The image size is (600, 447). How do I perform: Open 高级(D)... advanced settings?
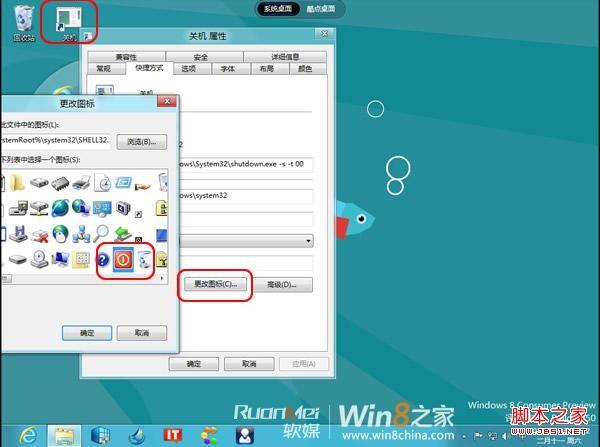point(282,284)
